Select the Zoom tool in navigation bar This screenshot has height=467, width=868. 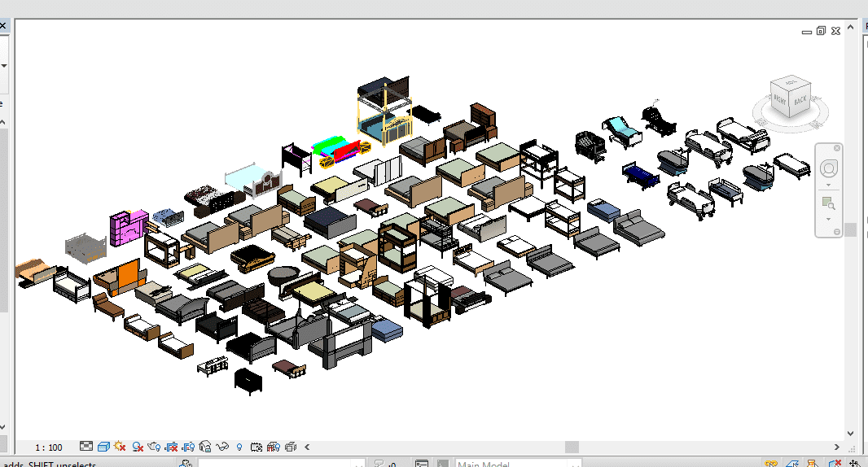pyautogui.click(x=828, y=203)
